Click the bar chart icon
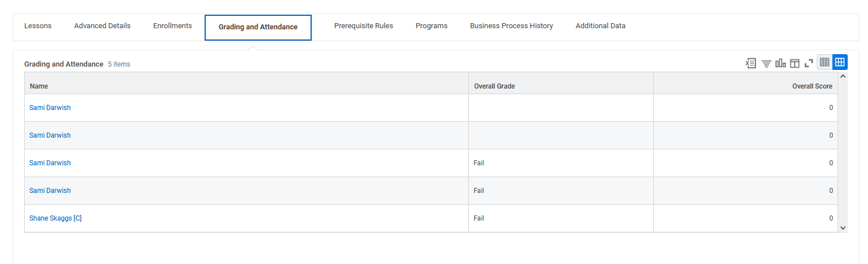The width and height of the screenshot is (868, 264). tap(781, 63)
